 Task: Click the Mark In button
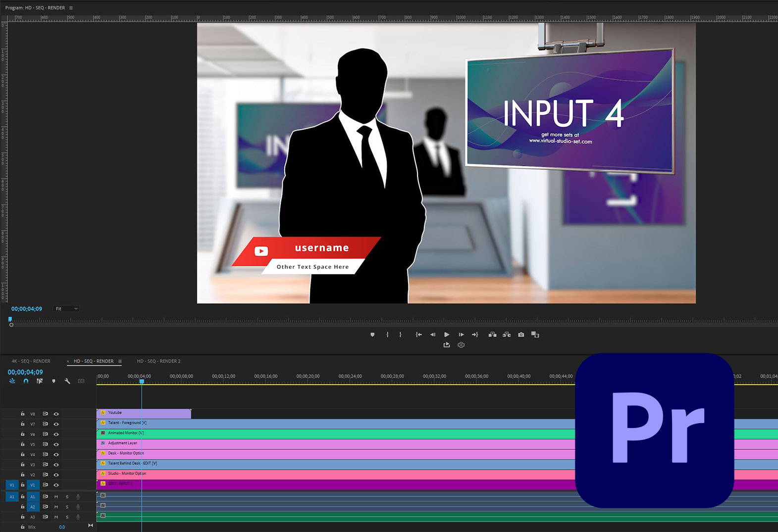point(387,335)
